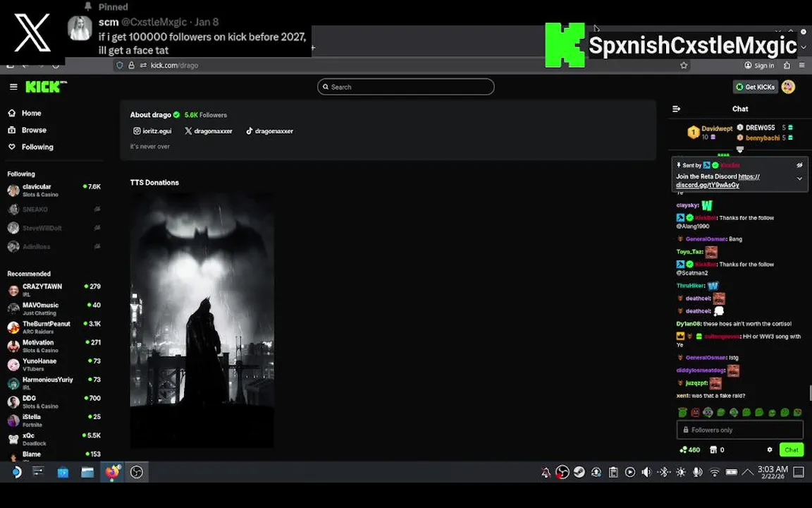
Task: Open Wi-Fi network tray icon
Action: pyautogui.click(x=714, y=472)
